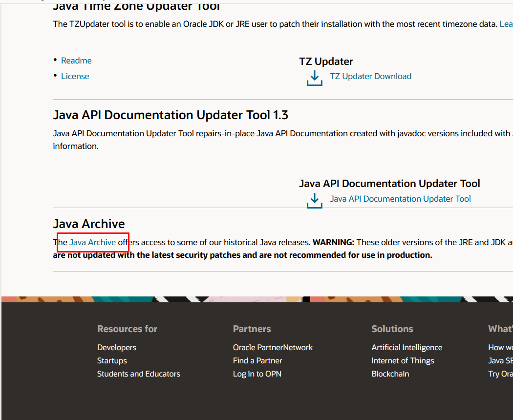
Task: Open Students and Educators footer link
Action: (x=138, y=374)
